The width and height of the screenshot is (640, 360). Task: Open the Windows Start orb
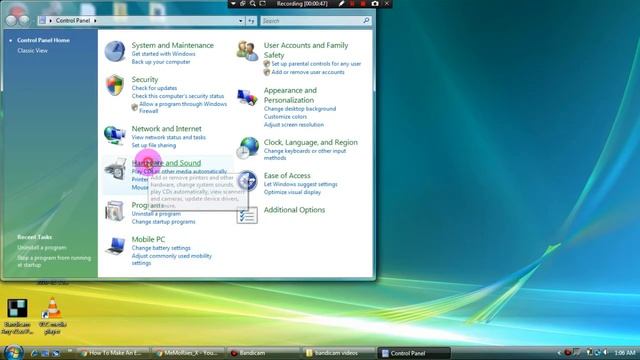13,352
